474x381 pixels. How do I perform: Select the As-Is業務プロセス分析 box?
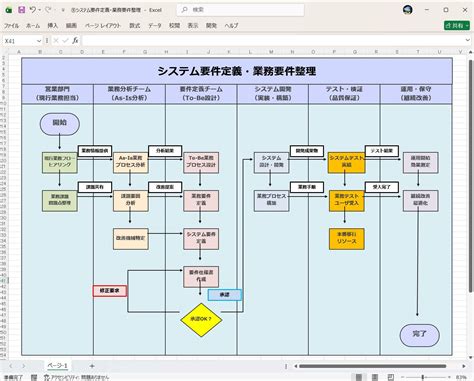point(130,162)
